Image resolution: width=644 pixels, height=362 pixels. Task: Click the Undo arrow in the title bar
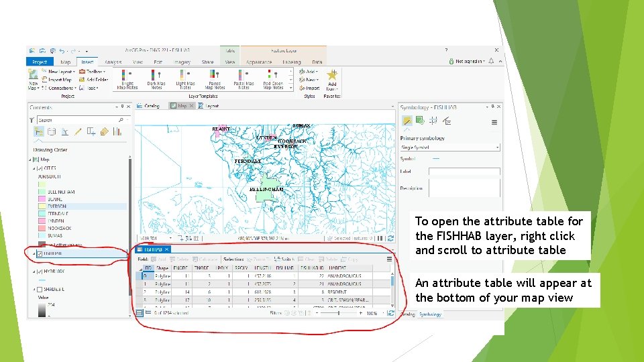pyautogui.click(x=62, y=51)
